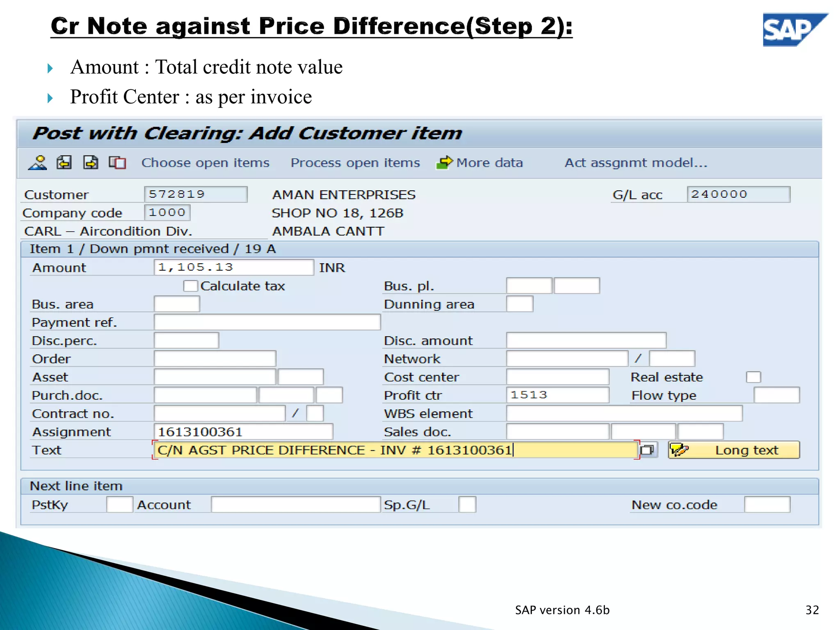Open the text field search help icon
Screen dimensions: 840x630
click(647, 450)
